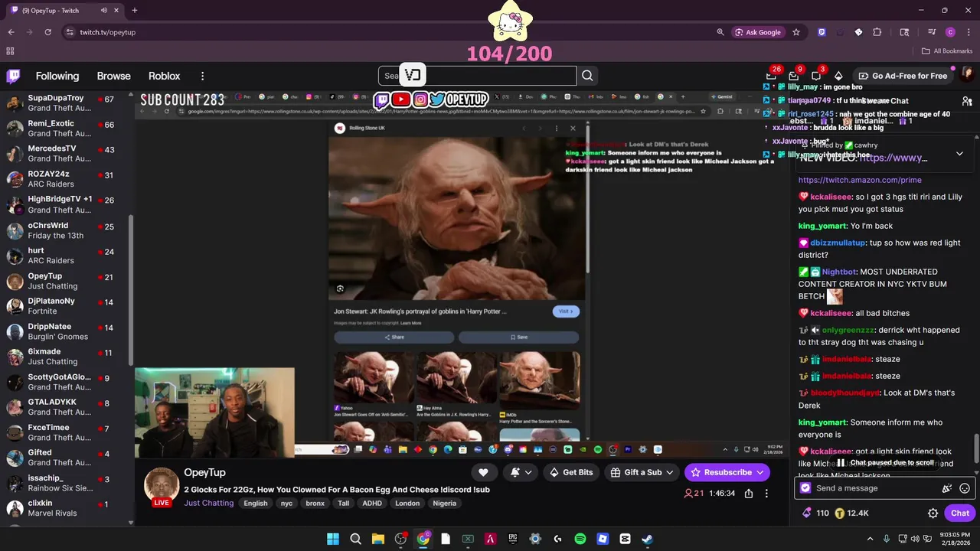The height and width of the screenshot is (551, 980).
Task: Open the chat identity badge in message box
Action: pyautogui.click(x=805, y=488)
